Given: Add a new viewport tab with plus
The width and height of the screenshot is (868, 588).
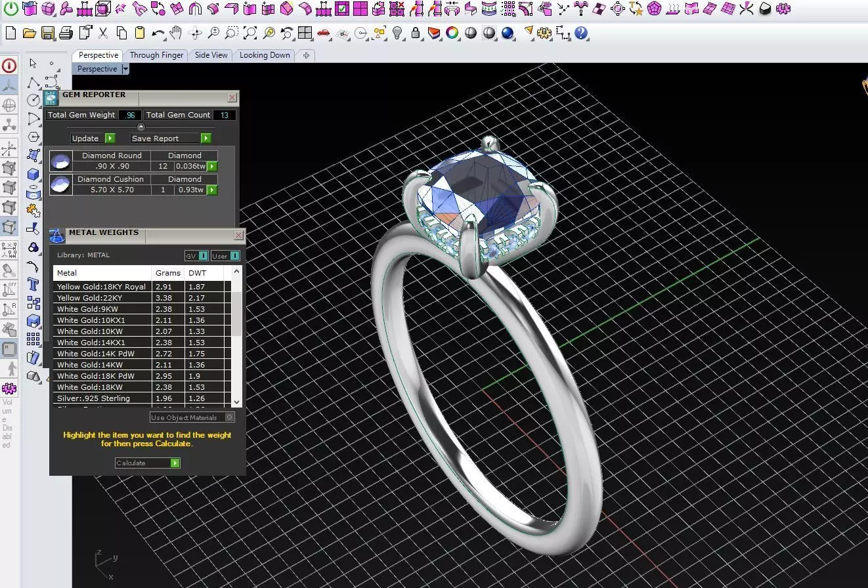Looking at the screenshot, I should tap(306, 56).
